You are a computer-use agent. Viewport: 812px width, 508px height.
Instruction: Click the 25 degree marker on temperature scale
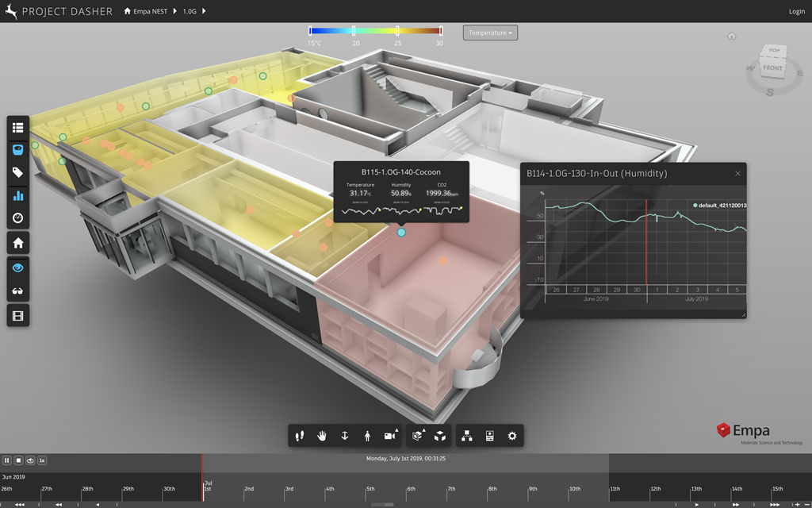tap(398, 32)
